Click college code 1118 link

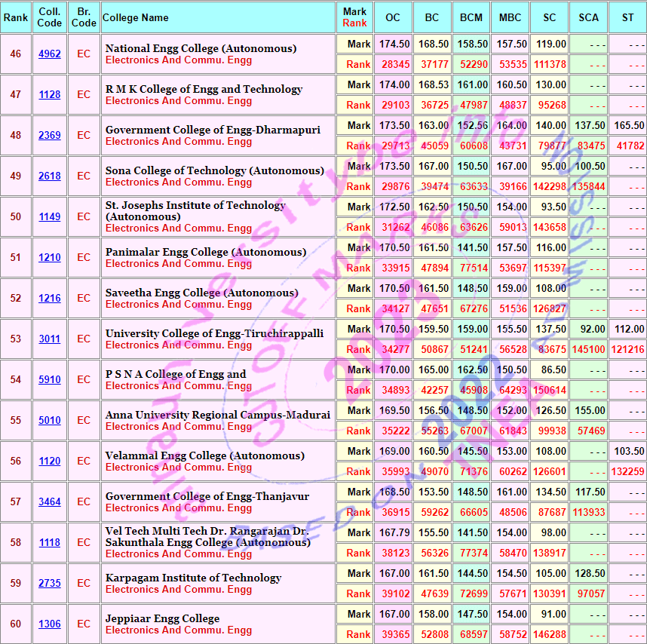point(50,543)
